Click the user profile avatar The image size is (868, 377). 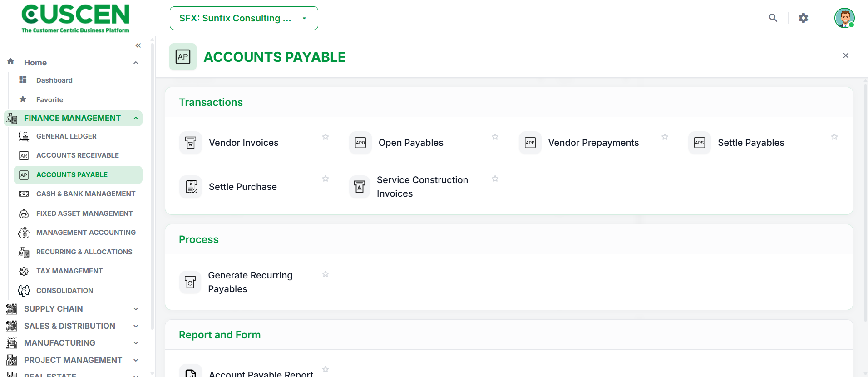[844, 18]
